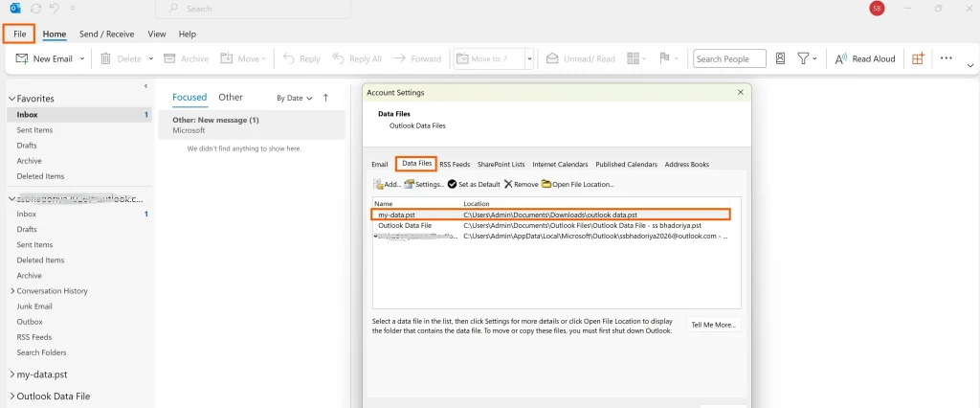
Task: Reverse sort order with up arrow
Action: point(325,98)
